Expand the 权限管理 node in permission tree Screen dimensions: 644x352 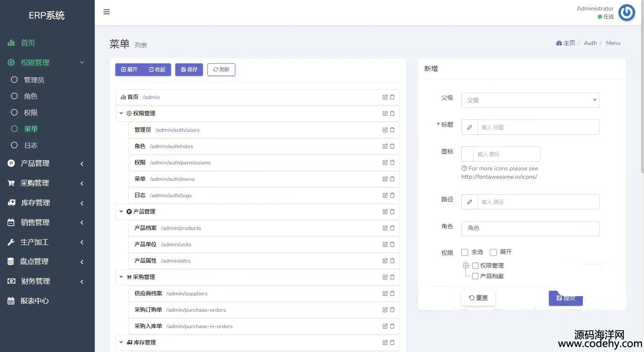pos(466,266)
